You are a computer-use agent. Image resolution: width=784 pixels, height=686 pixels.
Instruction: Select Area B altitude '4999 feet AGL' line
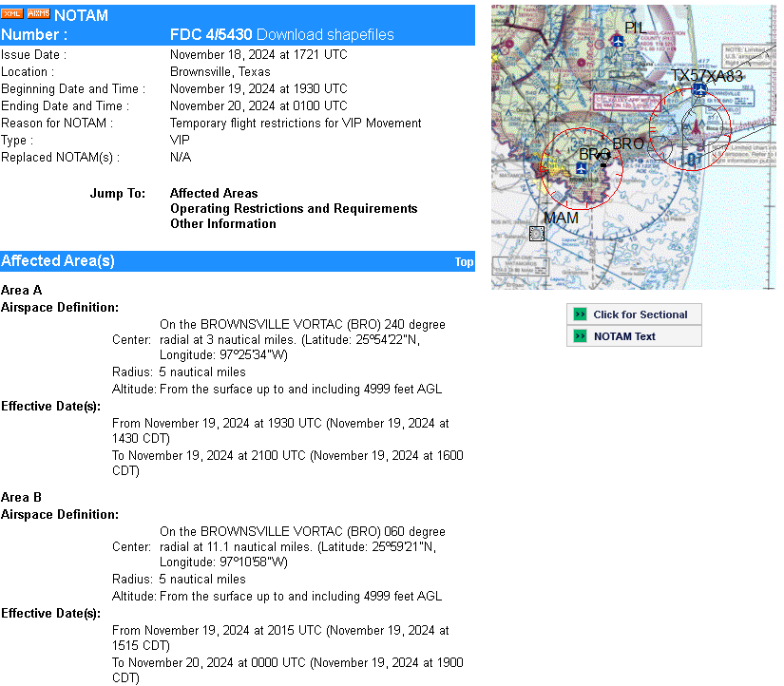pos(301,596)
